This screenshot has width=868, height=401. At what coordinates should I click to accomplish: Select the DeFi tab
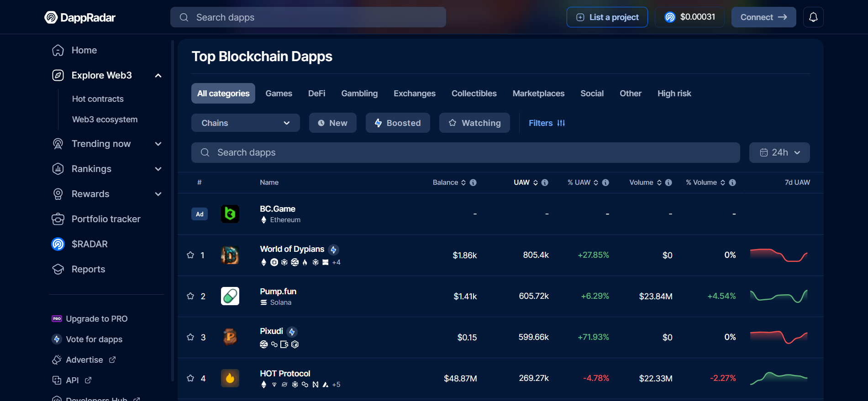click(316, 93)
